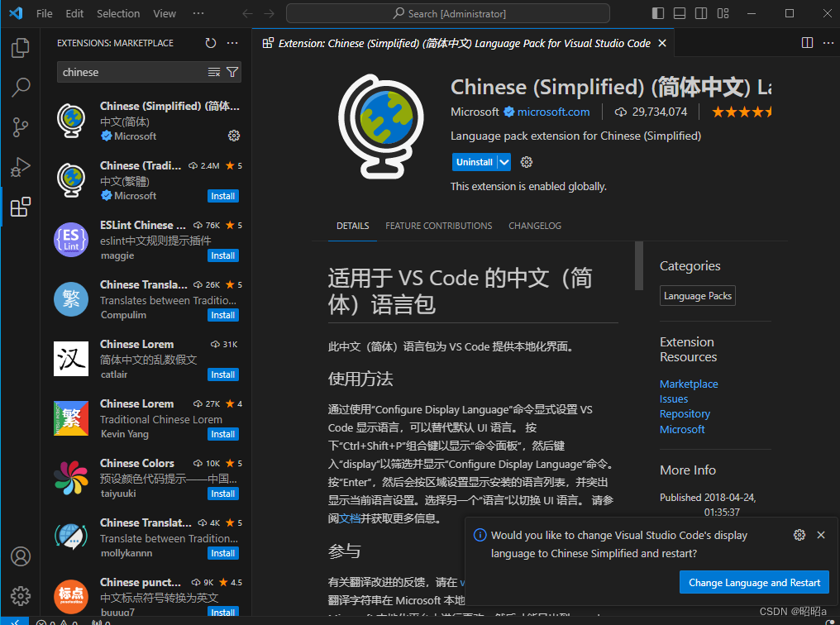Select Chinese punctuation extension in list
The width and height of the screenshot is (840, 625).
[146, 594]
